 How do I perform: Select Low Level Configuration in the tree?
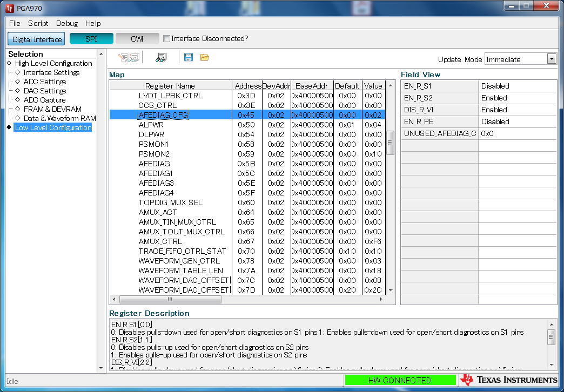[x=53, y=127]
